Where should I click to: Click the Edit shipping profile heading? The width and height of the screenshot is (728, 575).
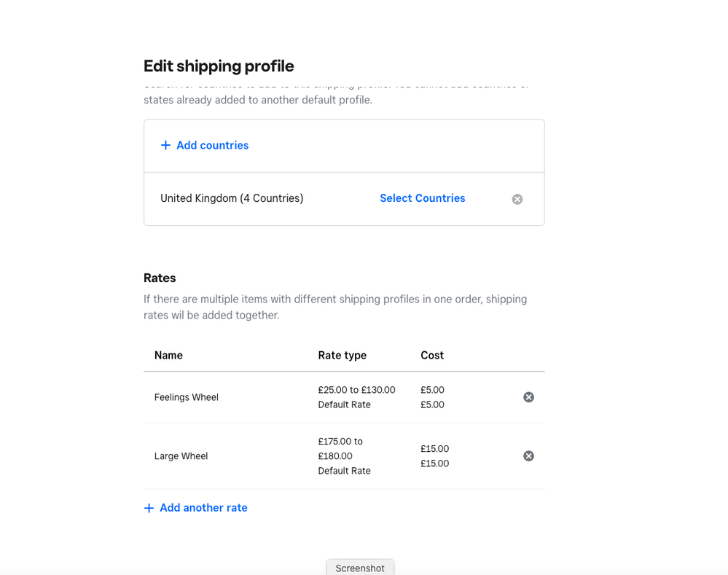click(219, 66)
